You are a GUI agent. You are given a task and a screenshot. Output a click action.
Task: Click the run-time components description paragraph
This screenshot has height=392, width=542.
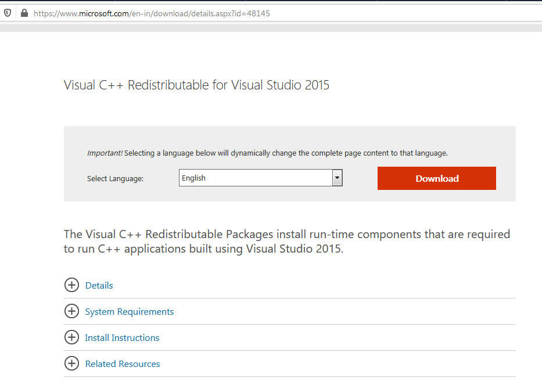(x=286, y=242)
